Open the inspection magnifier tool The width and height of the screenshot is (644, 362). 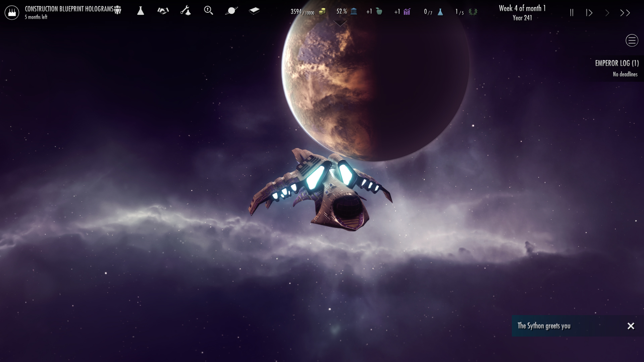click(x=209, y=11)
